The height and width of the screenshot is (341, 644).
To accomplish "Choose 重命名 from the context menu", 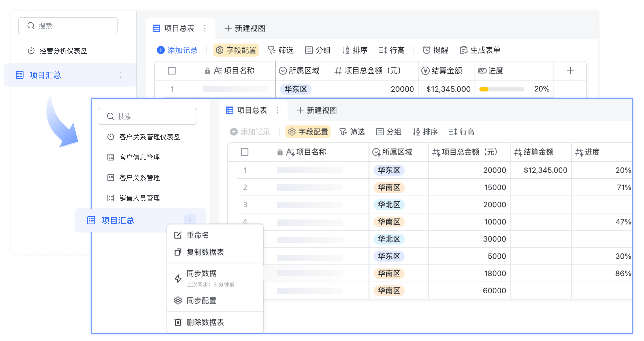I will tap(215, 235).
